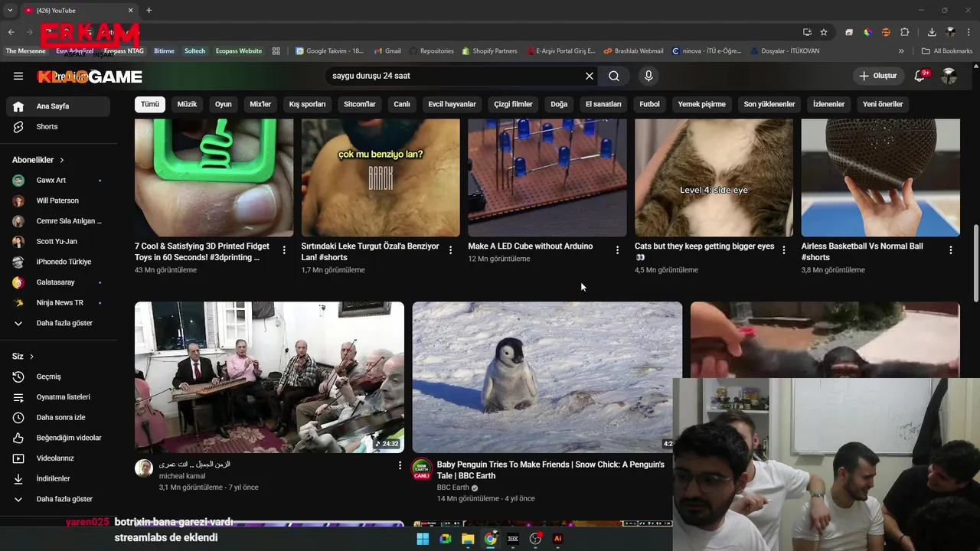Start voice search with microphone icon
The height and width of the screenshot is (551, 980).
click(648, 76)
